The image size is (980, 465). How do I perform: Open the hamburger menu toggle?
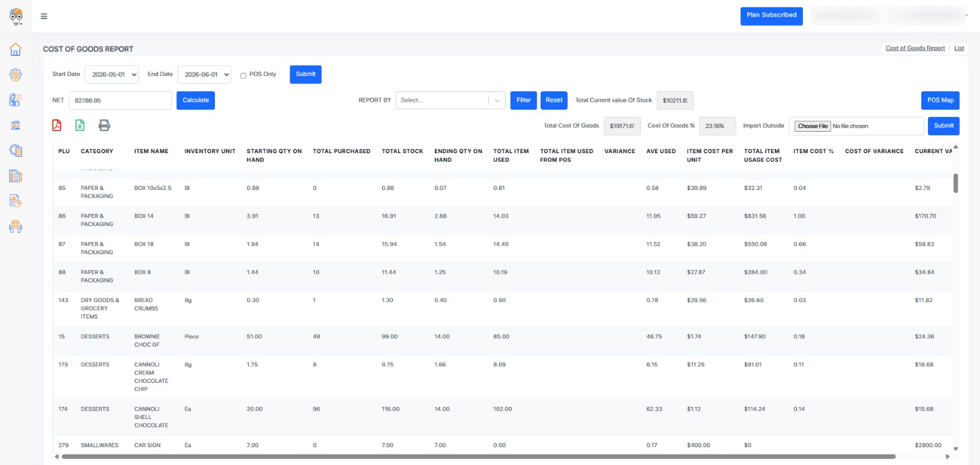click(x=44, y=17)
